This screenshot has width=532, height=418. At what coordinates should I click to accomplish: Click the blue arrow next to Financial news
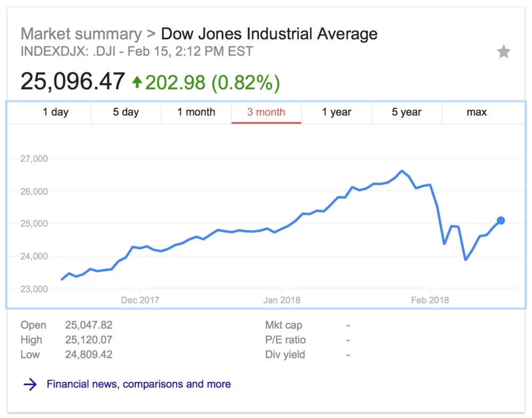[x=30, y=384]
